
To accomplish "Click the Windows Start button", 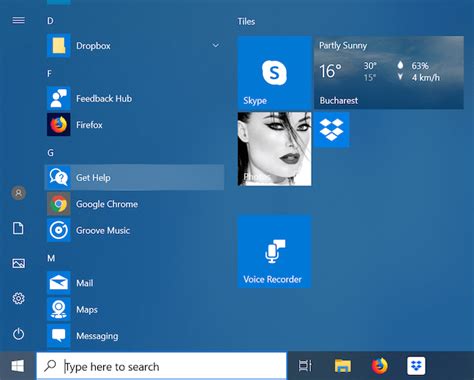I will pyautogui.click(x=18, y=366).
